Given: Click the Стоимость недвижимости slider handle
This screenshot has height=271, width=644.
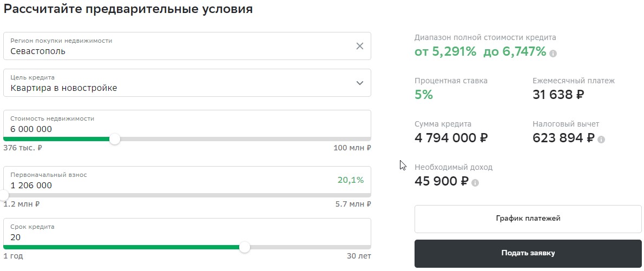Looking at the screenshot, I should [115, 139].
